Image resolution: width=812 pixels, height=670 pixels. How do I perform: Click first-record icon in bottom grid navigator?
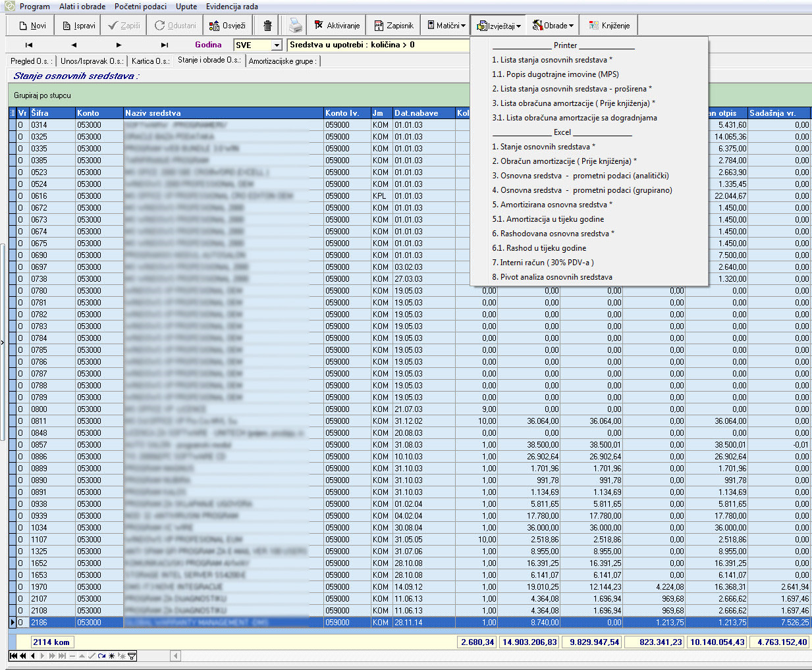tap(13, 656)
